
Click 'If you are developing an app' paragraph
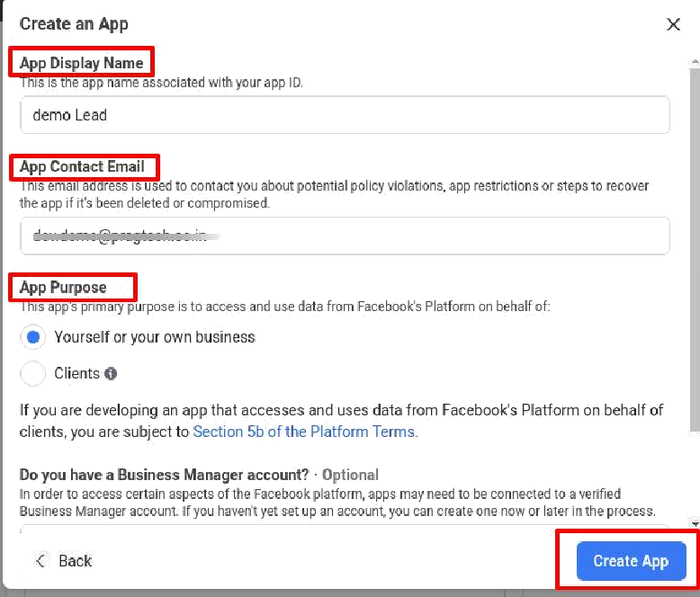(x=342, y=421)
